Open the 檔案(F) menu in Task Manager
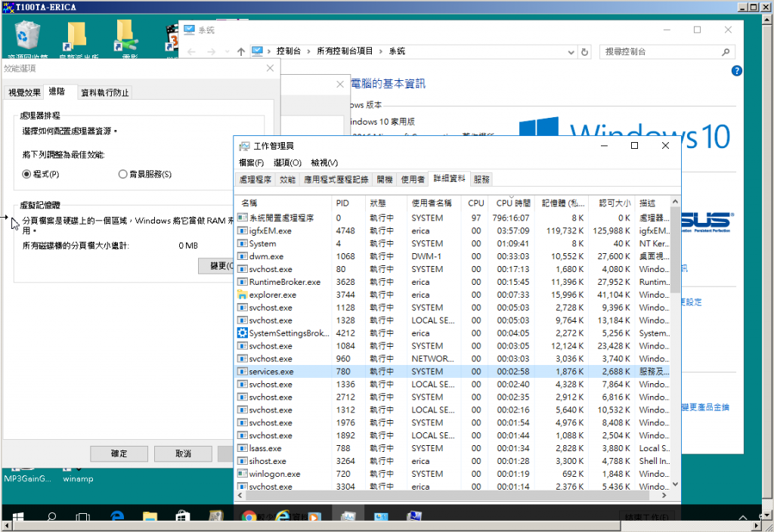Screen dimensions: 774x532 click(x=251, y=163)
